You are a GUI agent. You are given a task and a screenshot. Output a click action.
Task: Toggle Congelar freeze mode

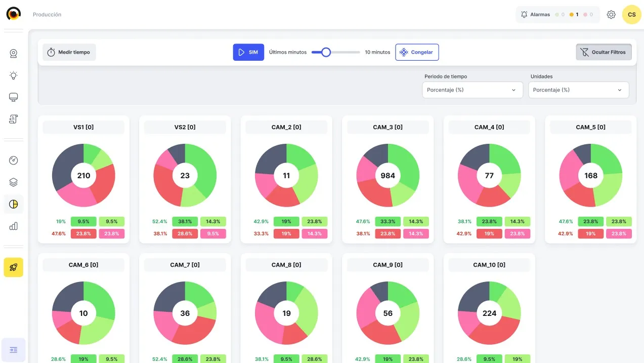click(417, 52)
